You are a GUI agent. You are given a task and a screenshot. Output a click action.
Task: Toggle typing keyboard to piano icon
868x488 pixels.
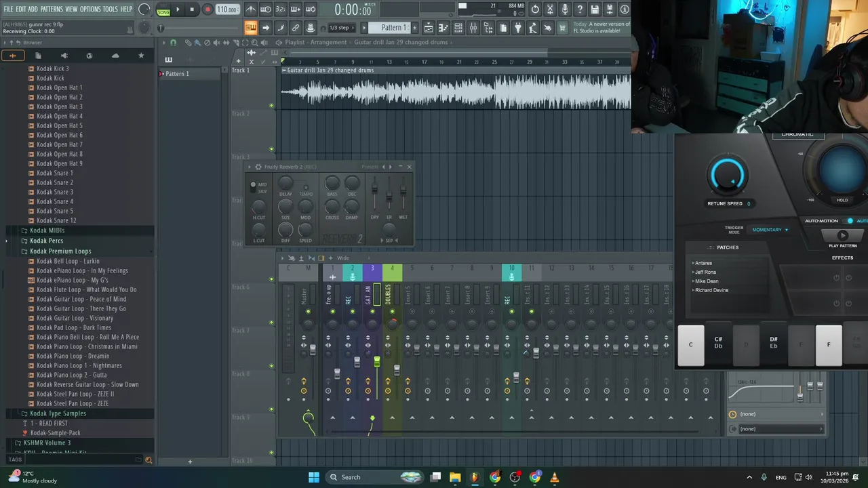pos(251,28)
